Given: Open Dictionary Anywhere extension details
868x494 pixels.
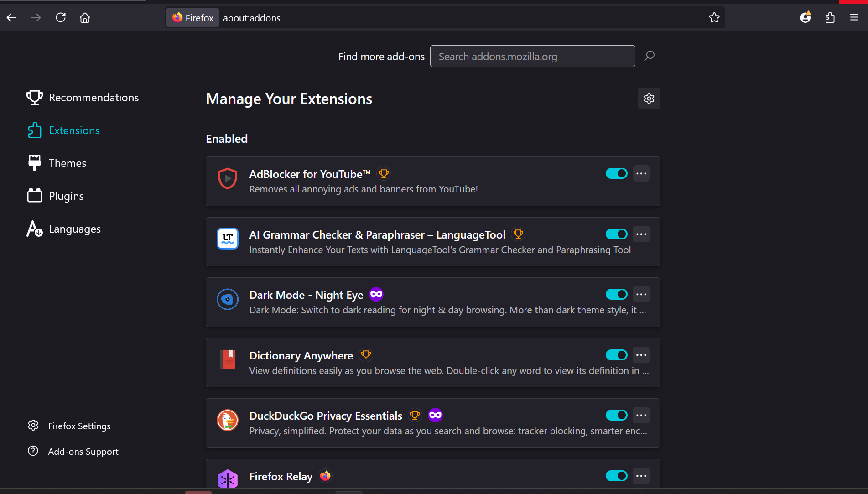Looking at the screenshot, I should 301,356.
